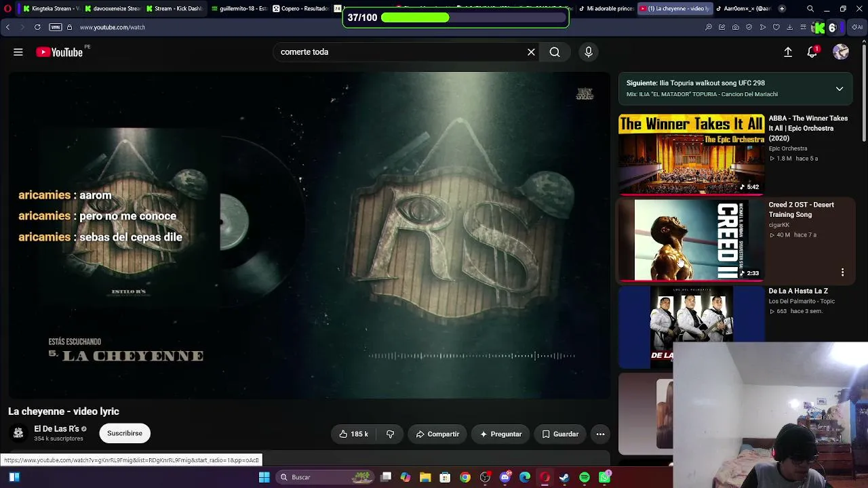Click the Opera snapshot camera icon
Viewport: 868px width, 488px height.
click(x=736, y=27)
